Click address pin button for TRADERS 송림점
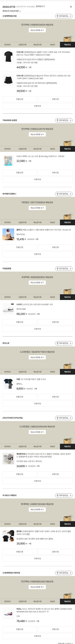Screen dimensions: 75x644 [64, 120]
